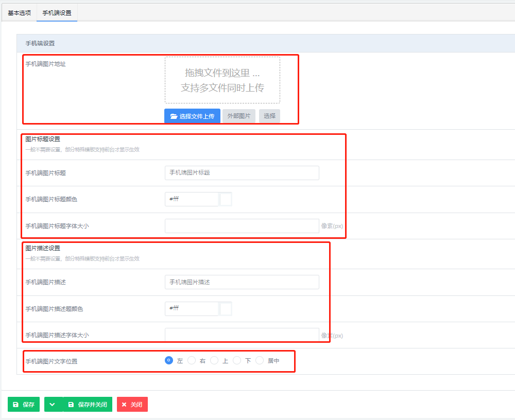Click the folder icon on 选择文件上传 button
The height and width of the screenshot is (420, 515).
pyautogui.click(x=174, y=116)
